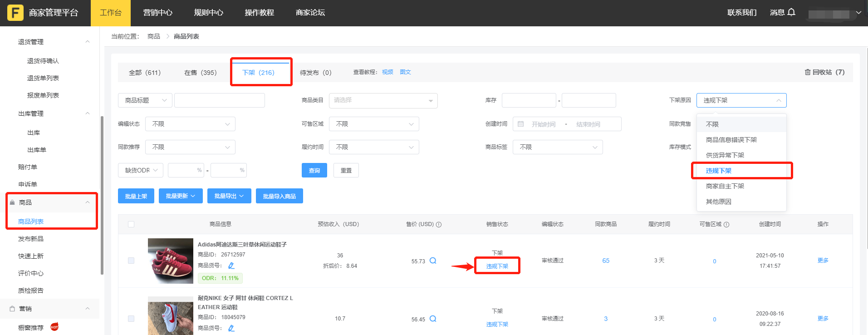The height and width of the screenshot is (335, 868).
Task: Select checkbox for the Nike Cortez row
Action: coord(131,319)
